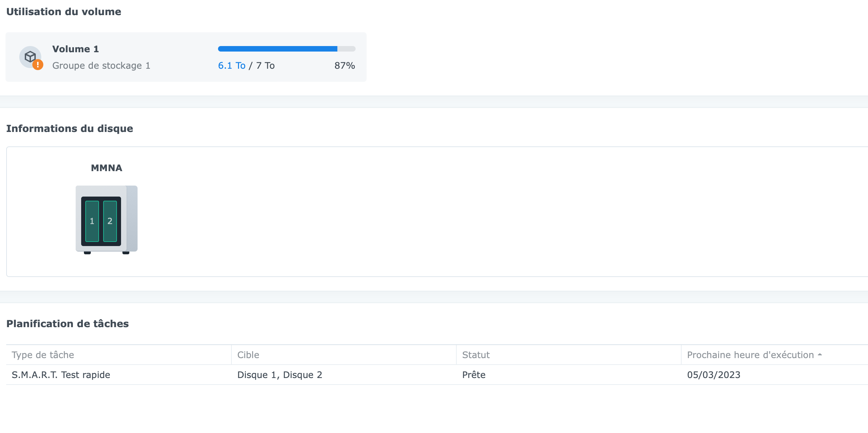The height and width of the screenshot is (433, 868).
Task: Click the Disque 1, Disque 2 target cell
Action: click(280, 375)
